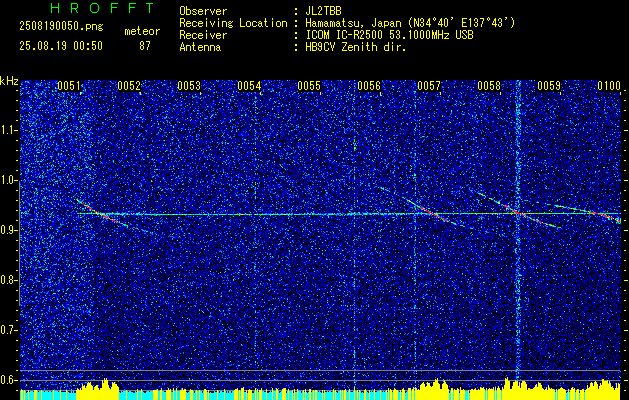
Task: Click the 'Receiving Location' field label
Action: [x=233, y=23]
